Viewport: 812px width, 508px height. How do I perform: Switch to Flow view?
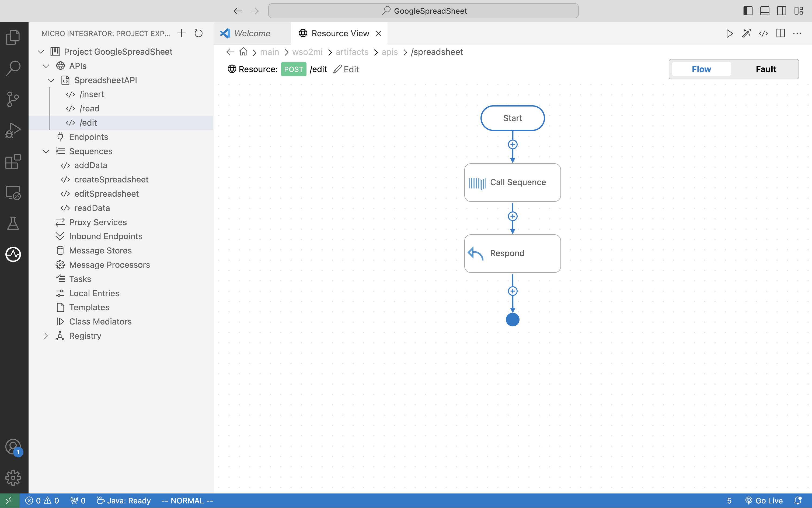[x=701, y=69]
